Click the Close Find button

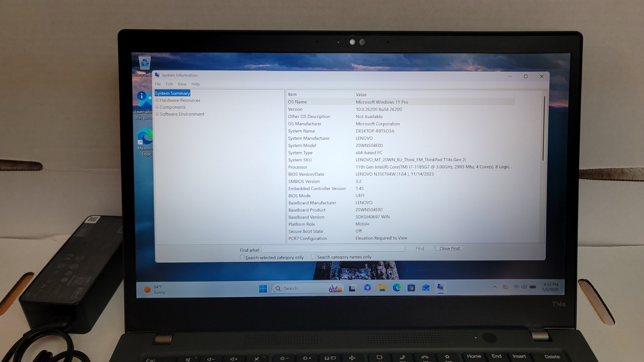(449, 248)
